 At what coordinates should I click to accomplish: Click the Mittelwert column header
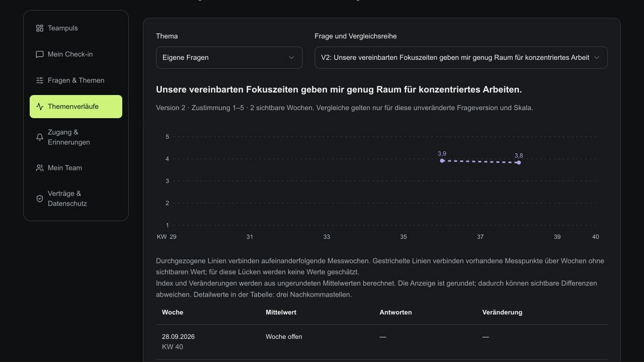(281, 312)
